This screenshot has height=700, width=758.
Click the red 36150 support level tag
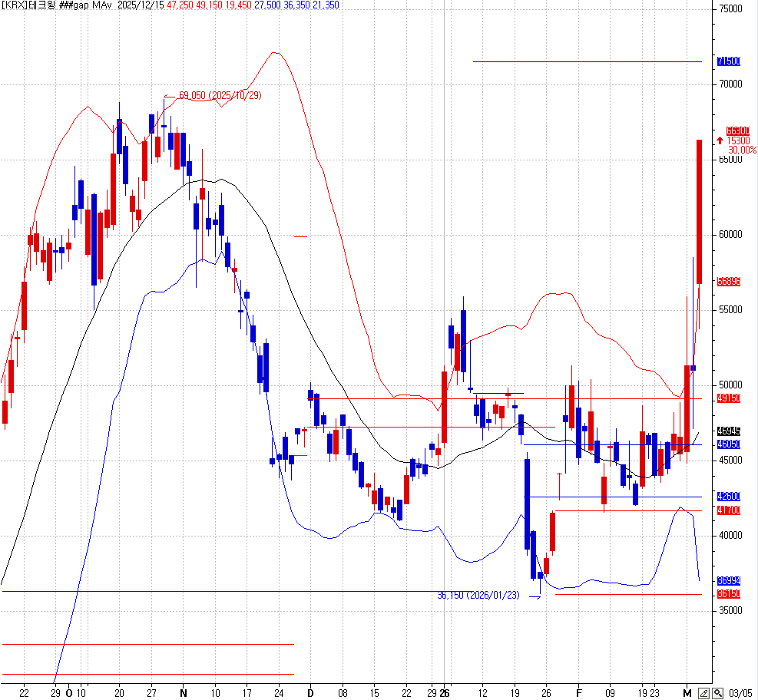coord(727,594)
